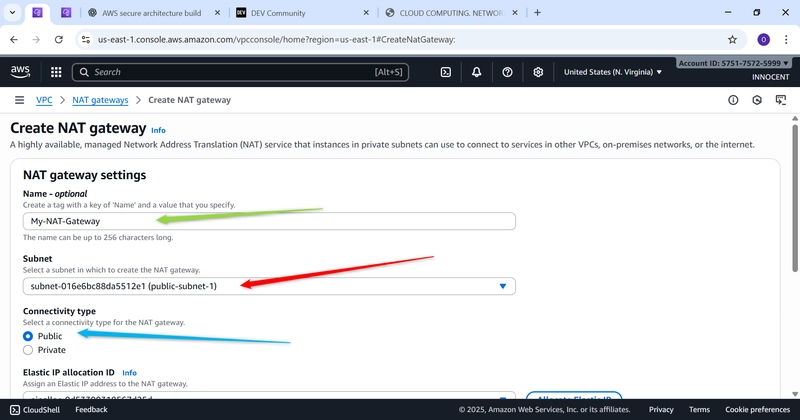View site information icon in address bar
Viewport: 800px width, 420px height.
86,39
